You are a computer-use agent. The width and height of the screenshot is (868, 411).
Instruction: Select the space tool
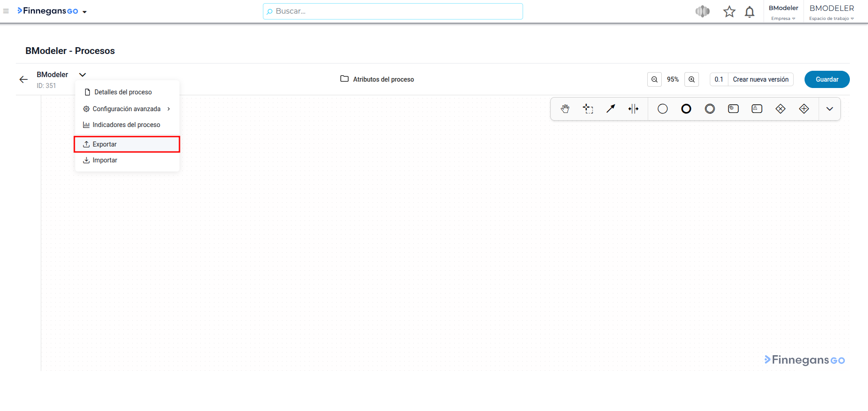(x=633, y=109)
